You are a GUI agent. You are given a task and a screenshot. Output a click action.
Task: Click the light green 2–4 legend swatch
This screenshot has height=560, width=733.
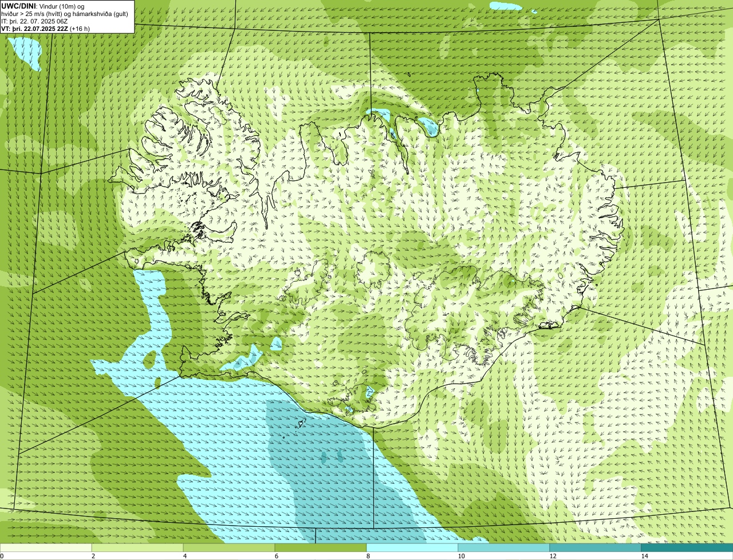[137, 547]
